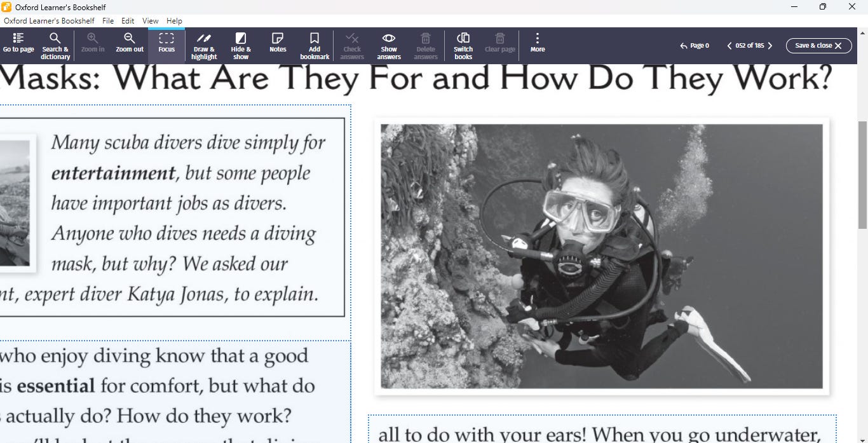Open the Go to page tool

point(18,43)
